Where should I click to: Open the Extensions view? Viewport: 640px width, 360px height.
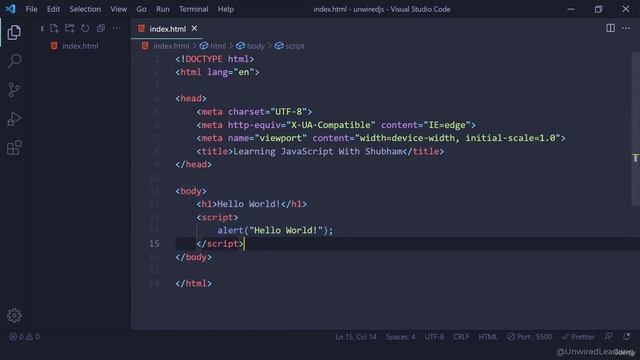coord(14,148)
